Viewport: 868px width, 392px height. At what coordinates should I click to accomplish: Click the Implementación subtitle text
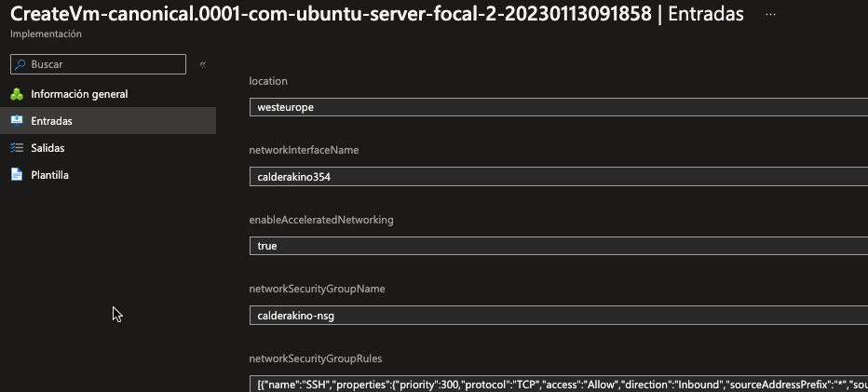(46, 34)
